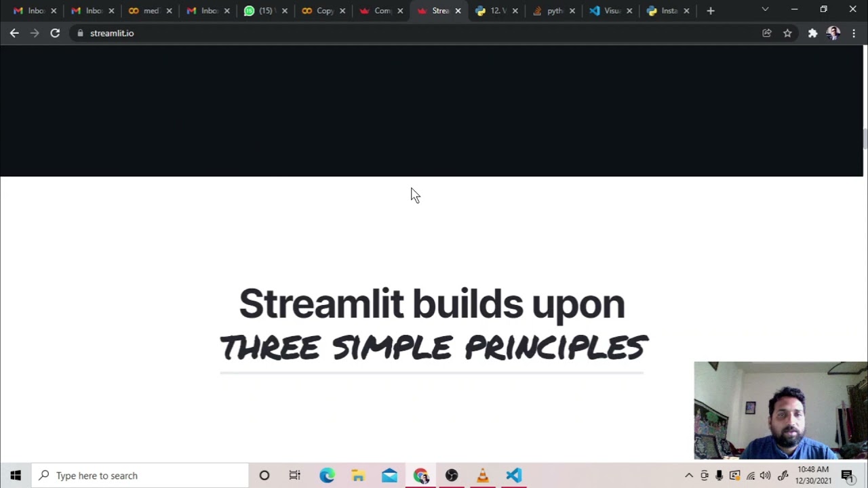Close the 'Copy' tab
Screen dimensions: 868x488
tap(342, 10)
